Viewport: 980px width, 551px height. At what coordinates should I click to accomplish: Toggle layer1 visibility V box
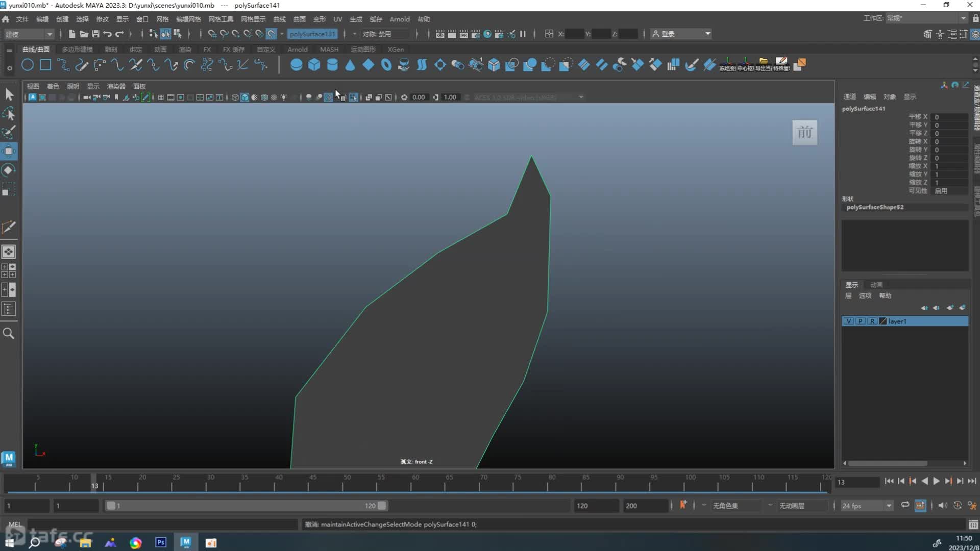(848, 321)
